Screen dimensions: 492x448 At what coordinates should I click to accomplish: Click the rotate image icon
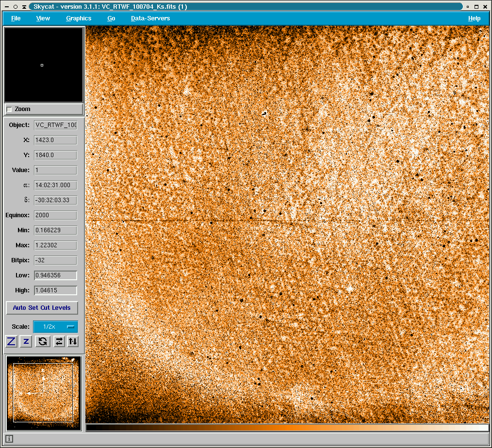pos(43,341)
